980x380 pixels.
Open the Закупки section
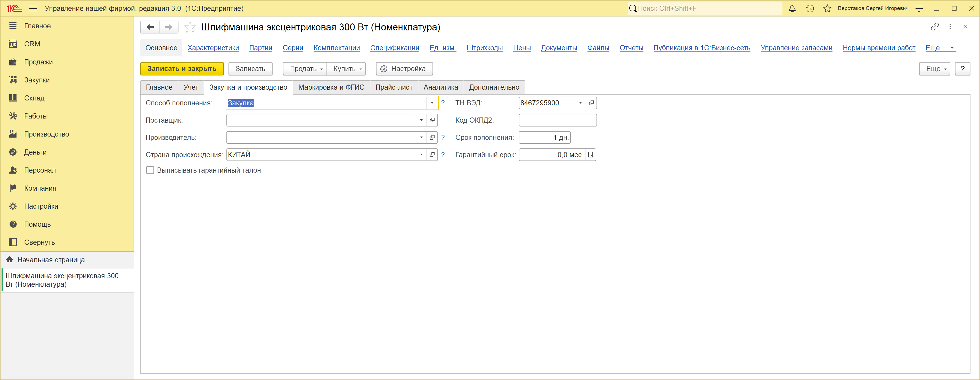pos(67,80)
